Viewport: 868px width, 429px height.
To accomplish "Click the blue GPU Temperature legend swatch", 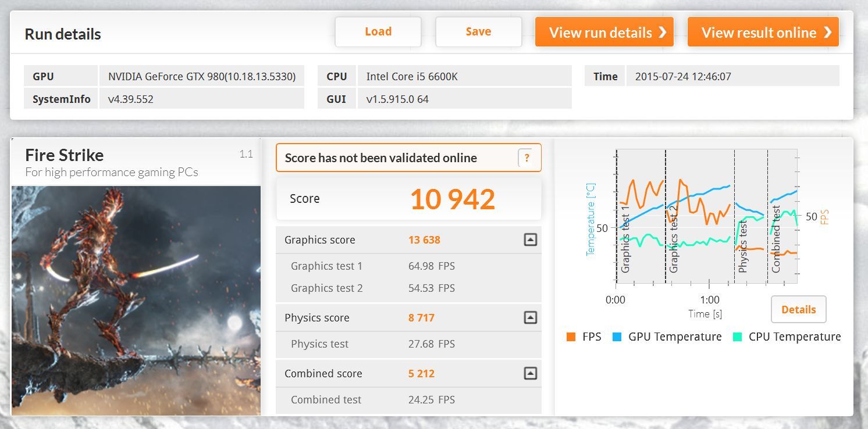I will tap(617, 337).
